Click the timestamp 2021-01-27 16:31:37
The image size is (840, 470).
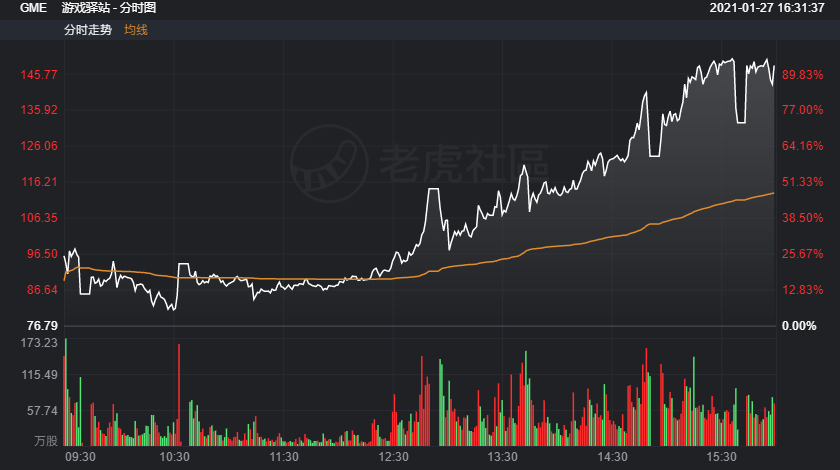(x=767, y=8)
